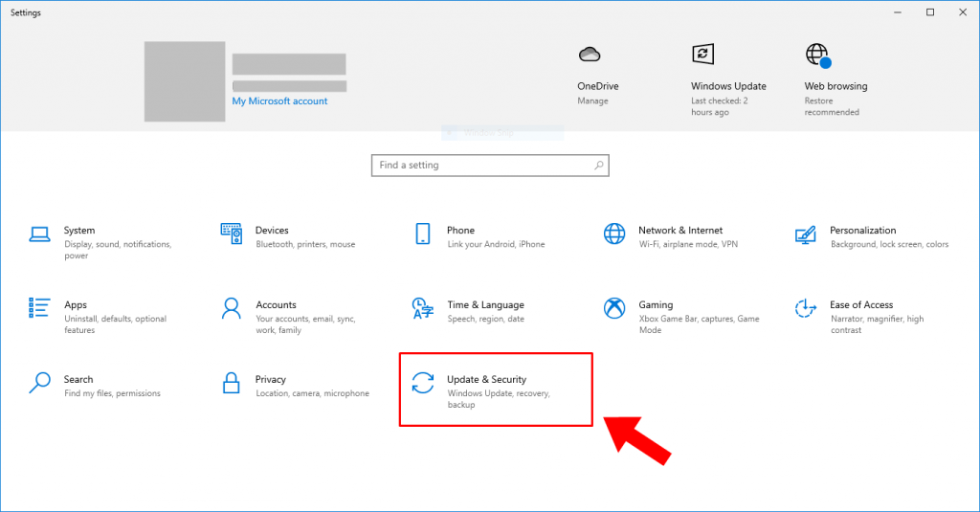Image resolution: width=980 pixels, height=512 pixels.
Task: Click 'Bluetooth, printers, mouse' description
Action: pos(305,244)
